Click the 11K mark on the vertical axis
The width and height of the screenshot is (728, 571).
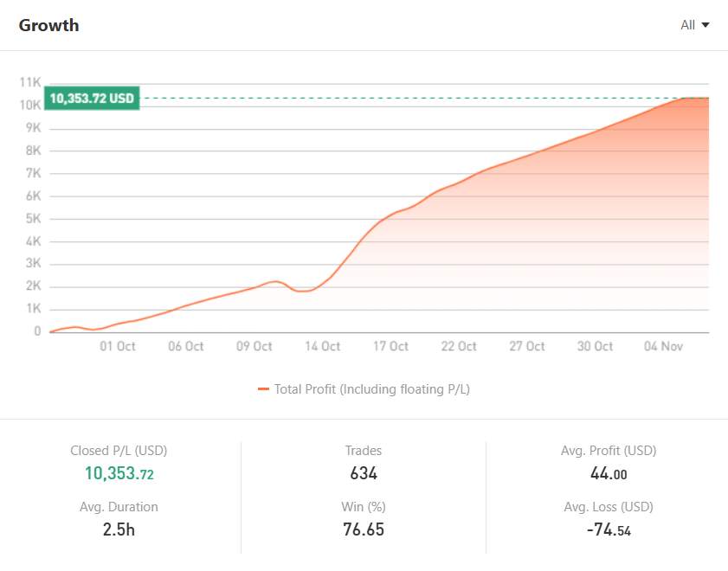31,81
